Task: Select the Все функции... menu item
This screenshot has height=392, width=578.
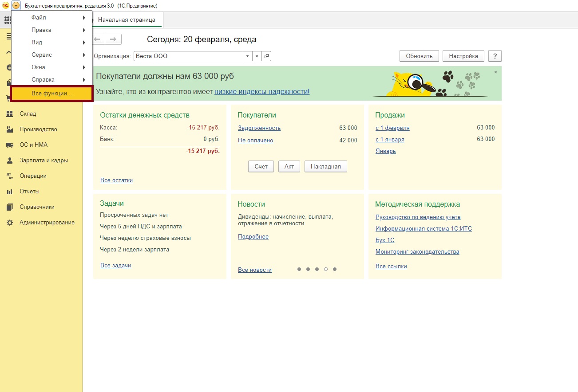Action: 51,94
